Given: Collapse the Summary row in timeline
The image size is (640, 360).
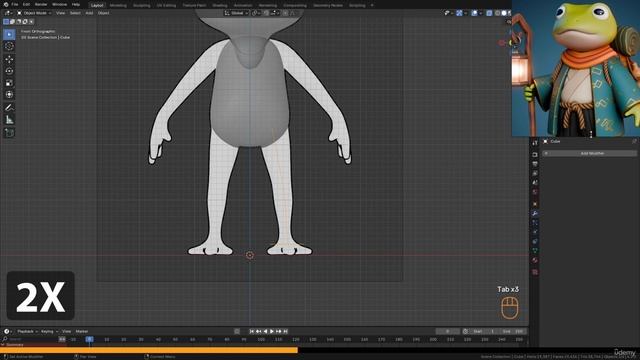Looking at the screenshot, I should click(3, 345).
